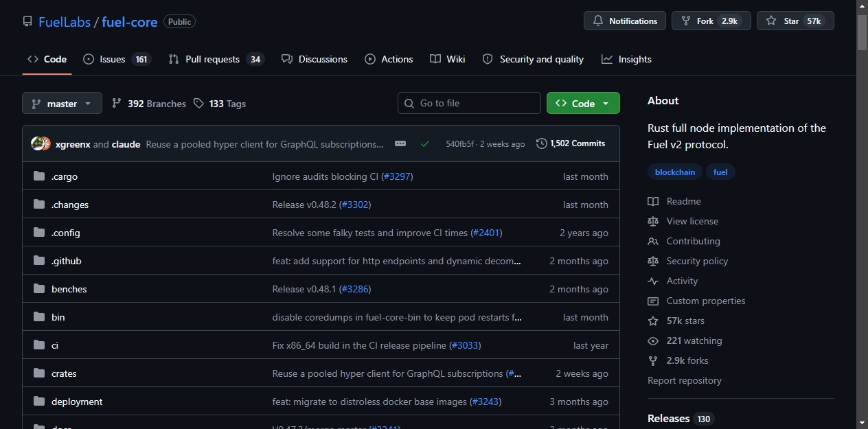Open the .github folder
This screenshot has height=429, width=868.
coord(67,261)
